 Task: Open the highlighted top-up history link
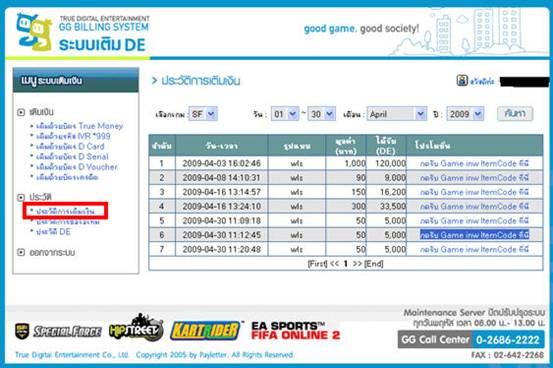[x=65, y=211]
